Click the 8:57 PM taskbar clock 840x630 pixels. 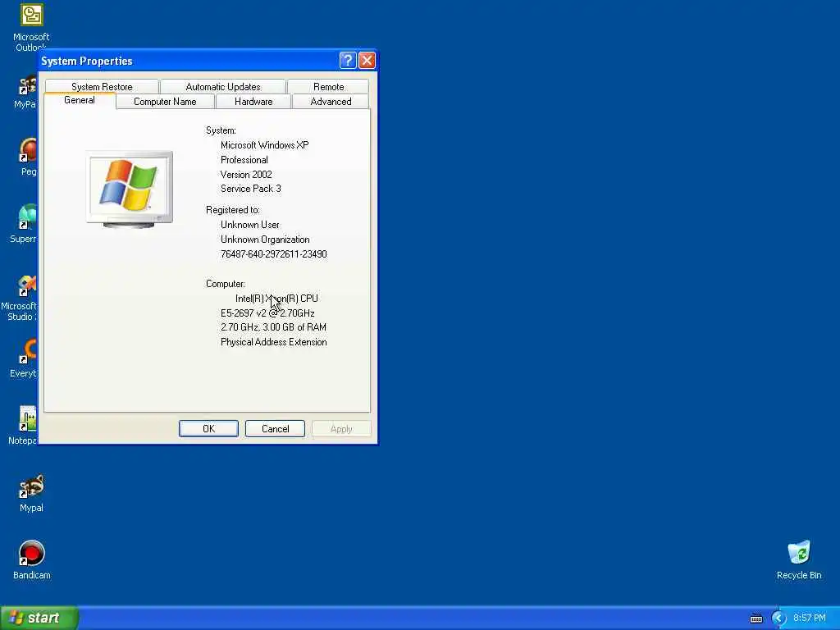coord(810,619)
